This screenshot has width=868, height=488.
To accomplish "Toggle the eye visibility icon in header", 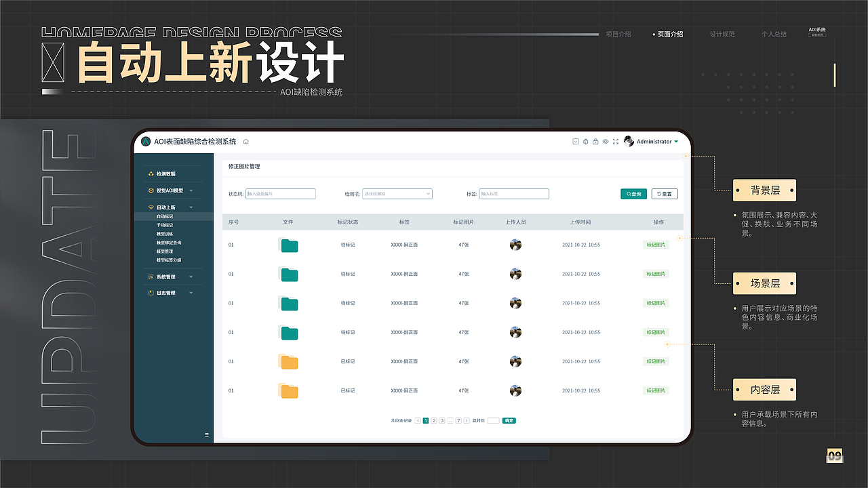I will 606,142.
